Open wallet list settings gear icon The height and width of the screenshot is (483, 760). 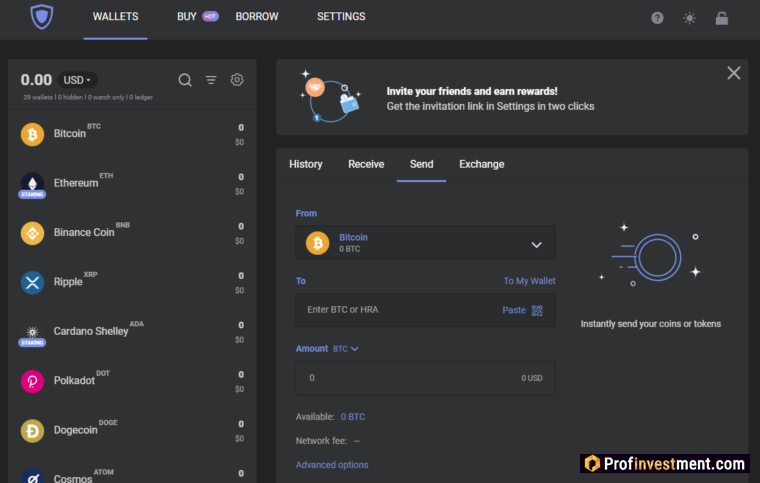click(237, 80)
